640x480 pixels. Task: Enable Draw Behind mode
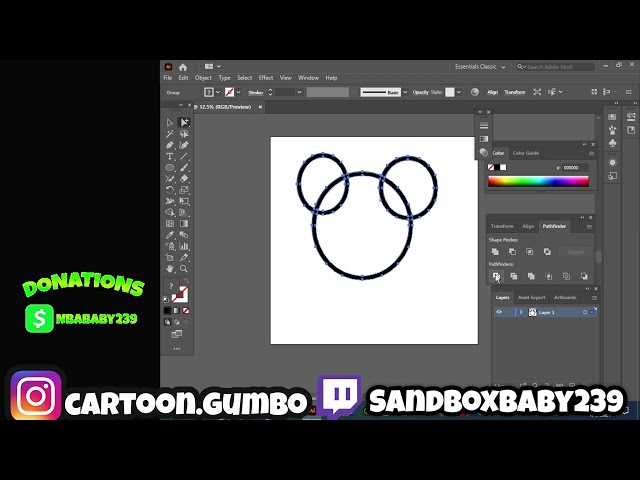click(177, 322)
